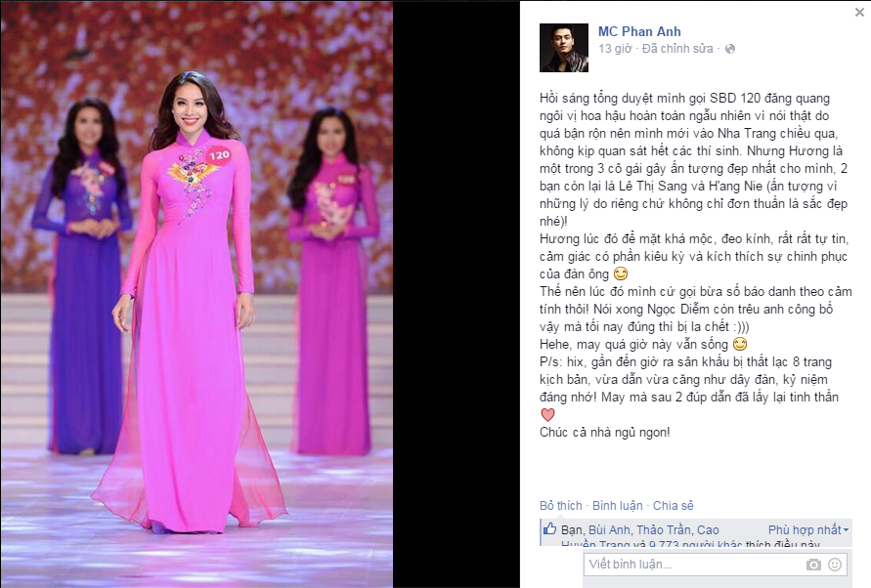This screenshot has width=871, height=588.
Task: Click the smiley emoji after đàn ông
Action: pyautogui.click(x=621, y=273)
